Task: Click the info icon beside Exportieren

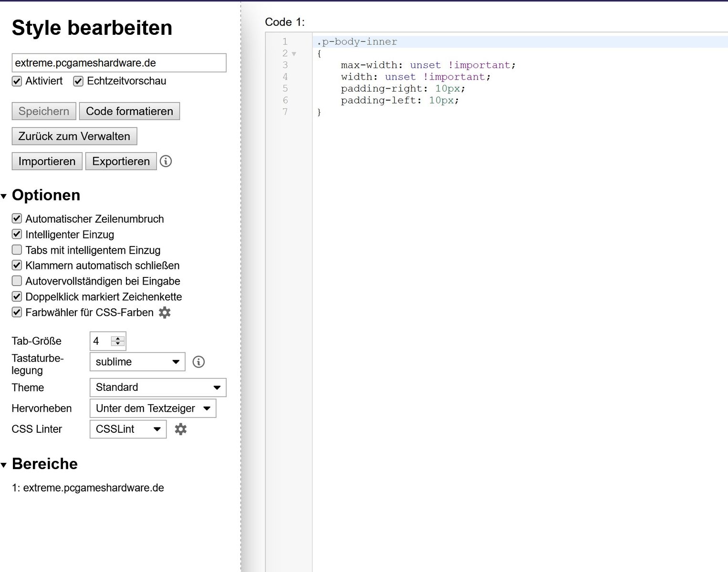Action: [x=166, y=161]
